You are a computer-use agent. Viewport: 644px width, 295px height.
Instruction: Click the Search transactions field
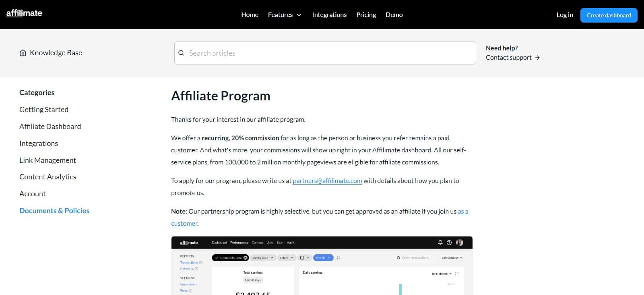(415, 258)
